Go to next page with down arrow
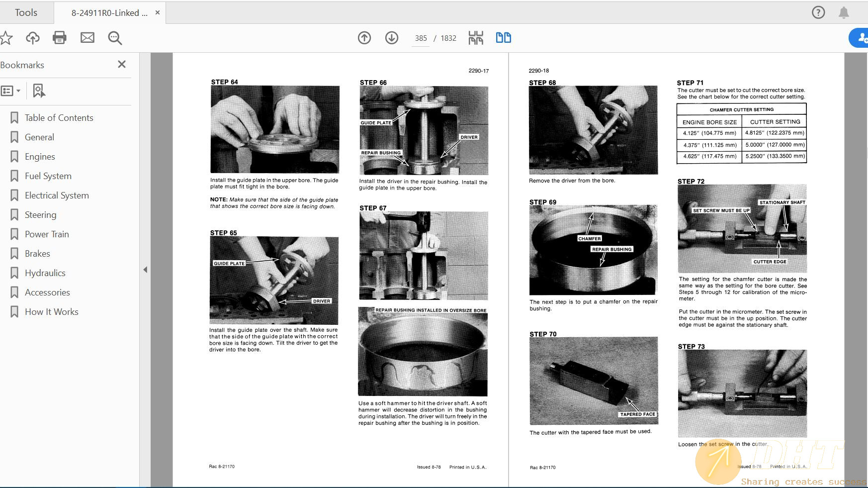Screen dimensions: 868x488 (392, 38)
